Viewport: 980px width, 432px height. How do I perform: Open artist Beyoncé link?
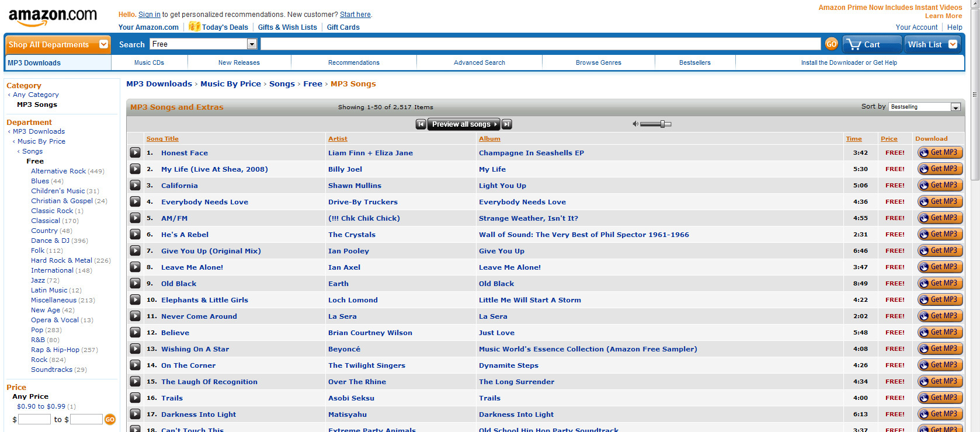coord(344,349)
